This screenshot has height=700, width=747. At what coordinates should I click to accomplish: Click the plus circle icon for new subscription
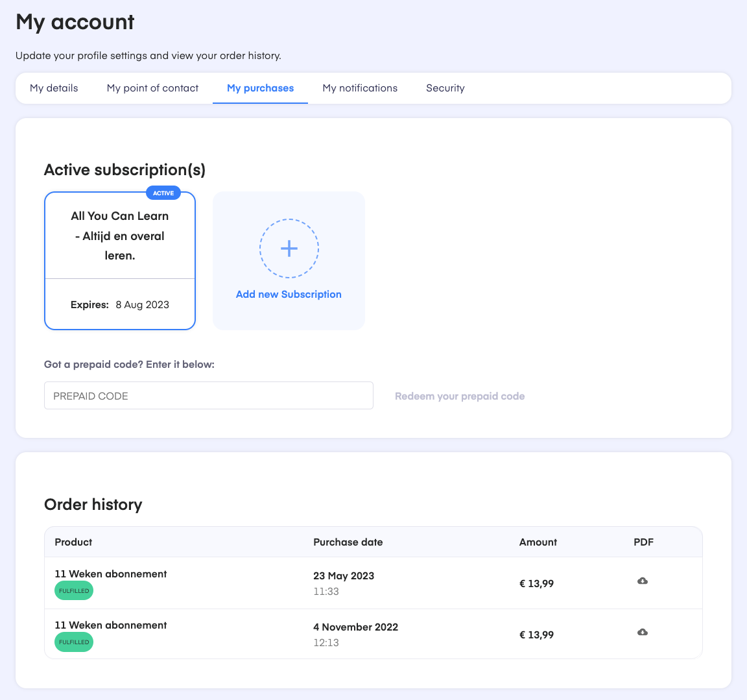(x=289, y=248)
